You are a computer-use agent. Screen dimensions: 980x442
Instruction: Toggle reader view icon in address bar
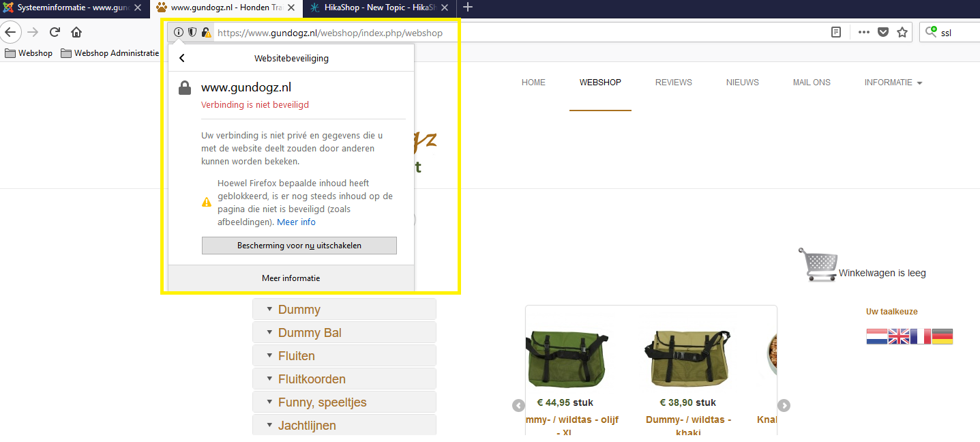click(x=836, y=32)
